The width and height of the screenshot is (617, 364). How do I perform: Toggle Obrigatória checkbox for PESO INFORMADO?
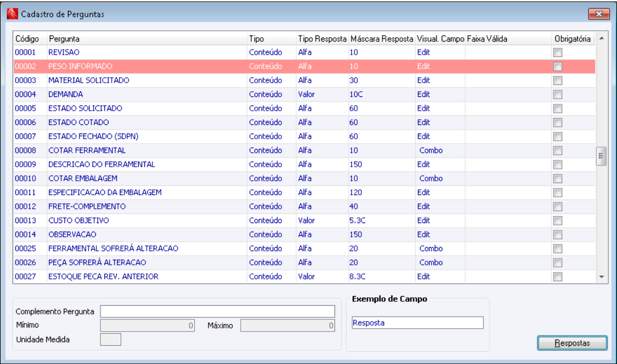[x=558, y=67]
